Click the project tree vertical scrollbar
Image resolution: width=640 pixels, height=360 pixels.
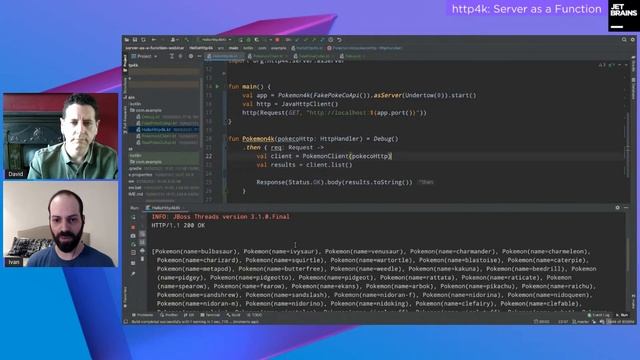tap(201, 112)
